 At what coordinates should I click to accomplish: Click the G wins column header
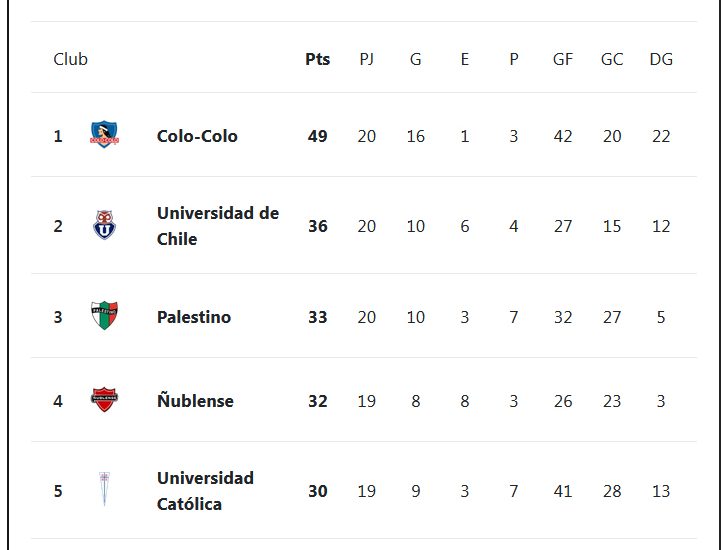pyautogui.click(x=416, y=59)
